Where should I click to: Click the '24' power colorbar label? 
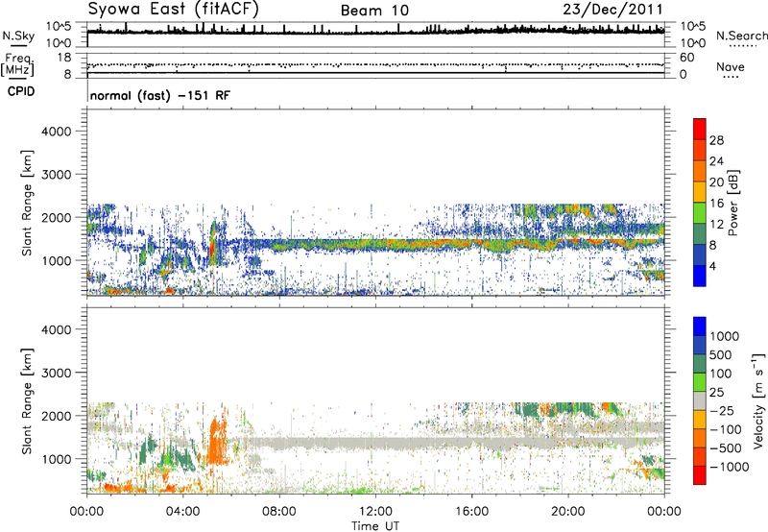716,161
